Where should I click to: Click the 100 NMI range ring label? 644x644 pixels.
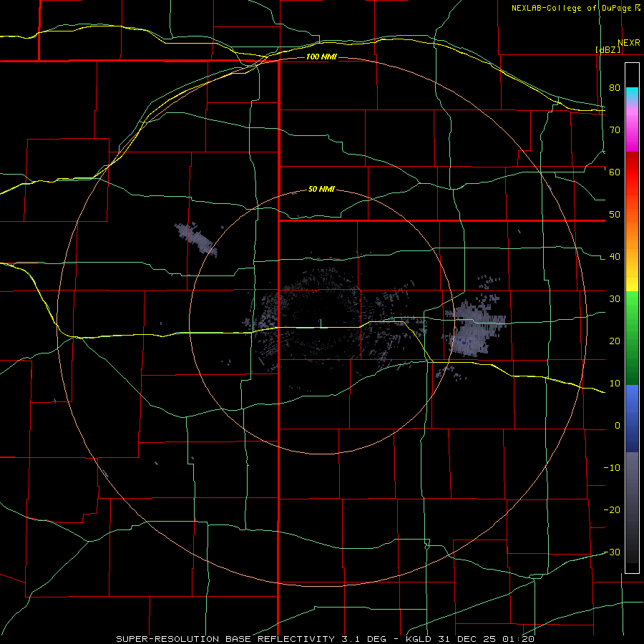tap(321, 57)
